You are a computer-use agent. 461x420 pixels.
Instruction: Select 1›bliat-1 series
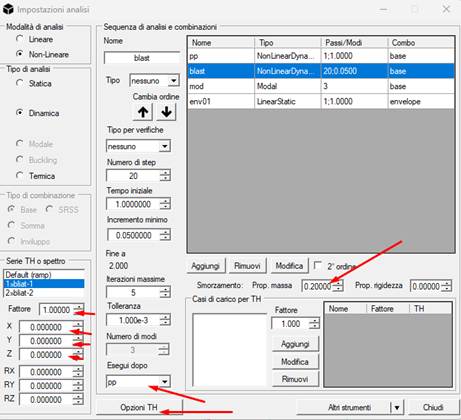pos(44,284)
